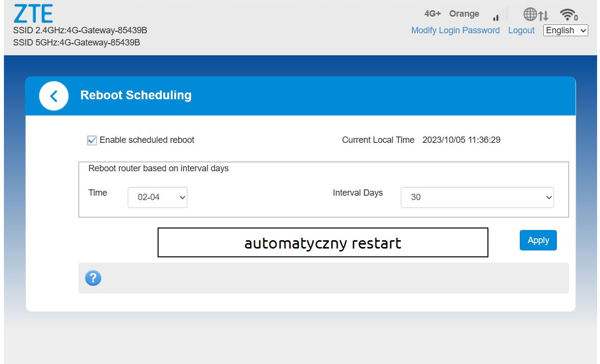600x364 pixels.
Task: Click the automatyczny restart text box
Action: click(x=323, y=243)
